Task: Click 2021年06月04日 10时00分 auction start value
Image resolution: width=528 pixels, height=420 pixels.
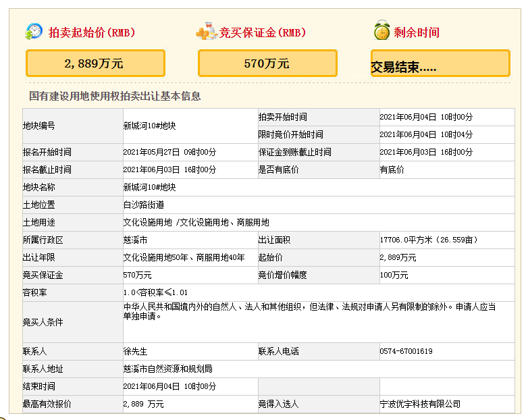Action: point(426,117)
